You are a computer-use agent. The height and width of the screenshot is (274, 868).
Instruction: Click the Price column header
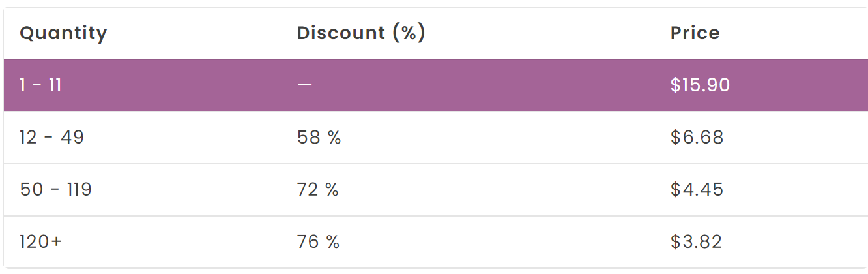(695, 33)
